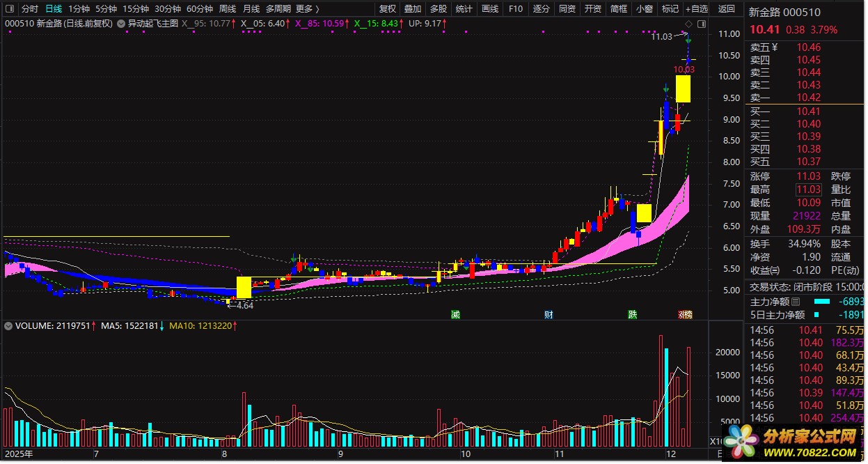Image resolution: width=868 pixels, height=464 pixels.
Task: Click the stock title 新金路 000510
Action: pyautogui.click(x=784, y=12)
